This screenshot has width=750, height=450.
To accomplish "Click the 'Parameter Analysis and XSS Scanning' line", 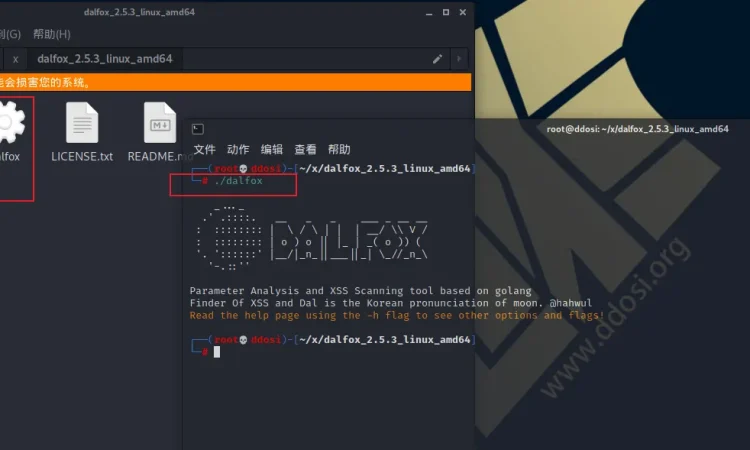I will [360, 291].
